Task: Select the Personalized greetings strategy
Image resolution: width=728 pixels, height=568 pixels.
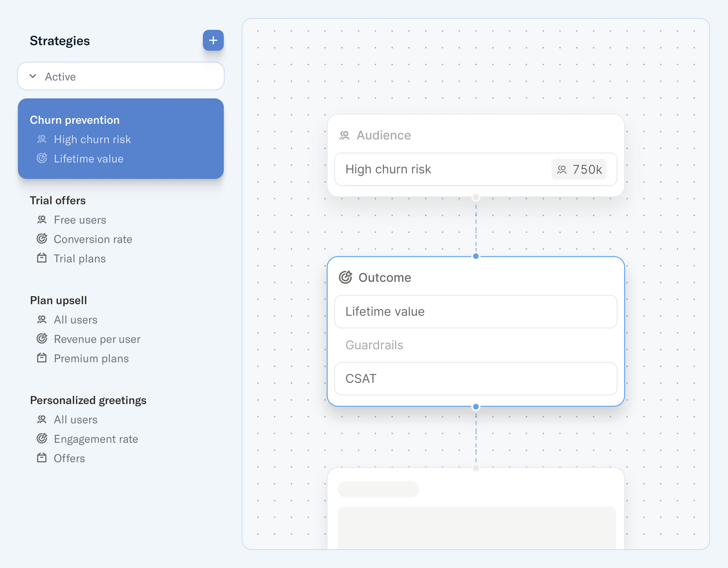Action: [x=88, y=401]
